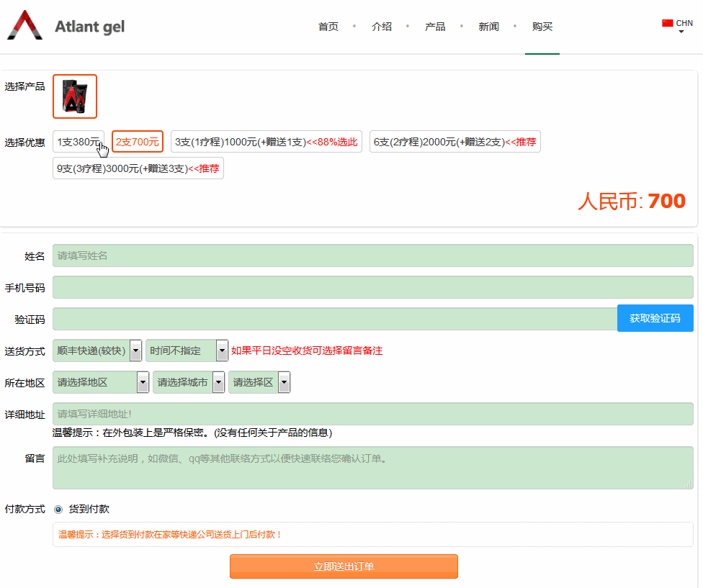Focus the 留言 message text area

372,468
